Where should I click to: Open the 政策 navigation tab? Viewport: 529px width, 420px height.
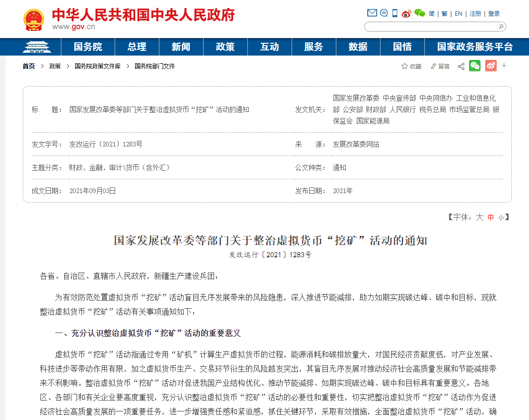click(225, 47)
